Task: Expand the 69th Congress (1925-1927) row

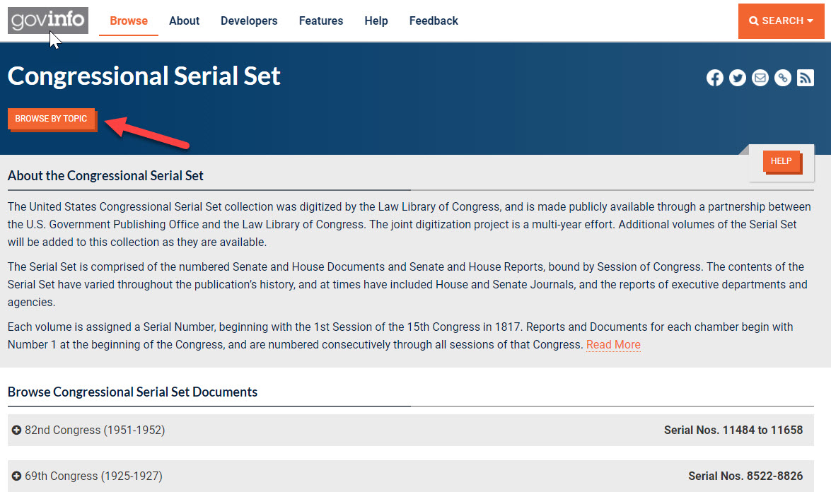Action: [93, 476]
